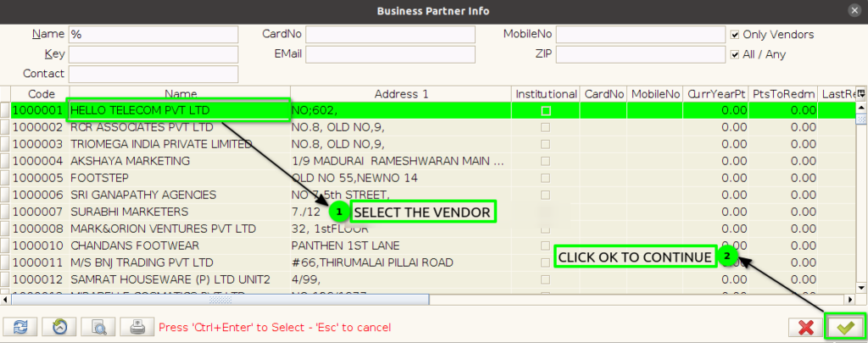Sort by the Address 1 column header

(x=401, y=94)
